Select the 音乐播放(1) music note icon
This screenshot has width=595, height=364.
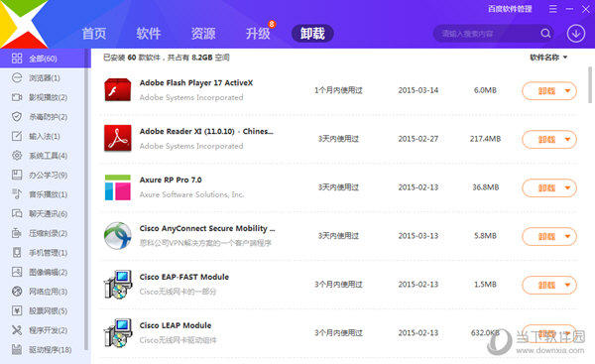click(x=17, y=194)
